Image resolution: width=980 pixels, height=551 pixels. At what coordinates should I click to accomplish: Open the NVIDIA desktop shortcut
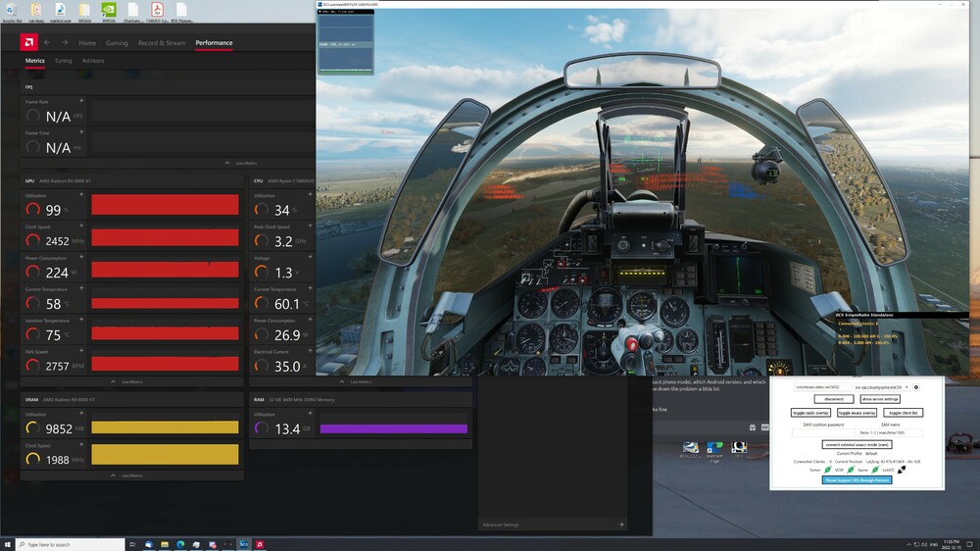[x=109, y=11]
